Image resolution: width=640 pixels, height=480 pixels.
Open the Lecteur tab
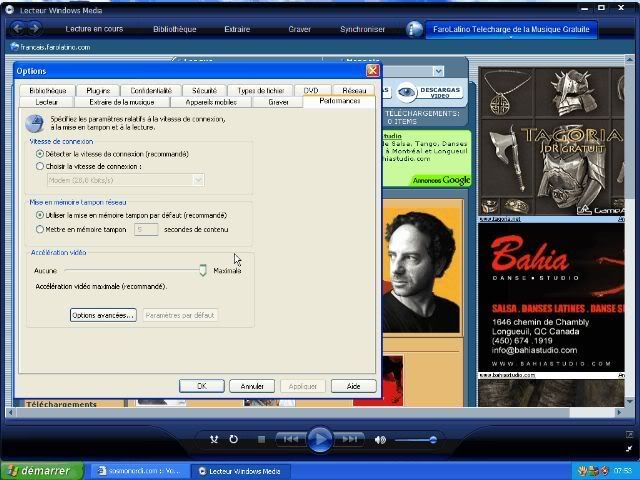coord(46,102)
